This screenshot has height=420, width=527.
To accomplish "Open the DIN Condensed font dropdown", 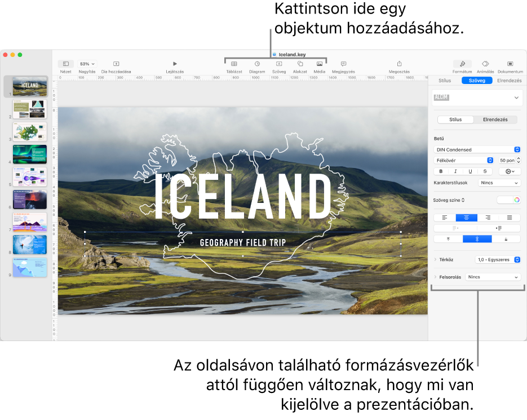I will point(477,149).
